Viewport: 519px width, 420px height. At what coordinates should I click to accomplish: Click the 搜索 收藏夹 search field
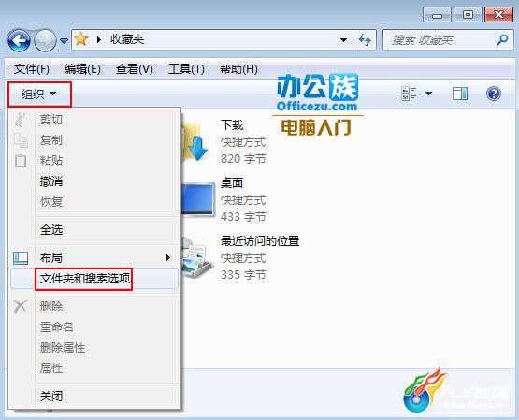click(x=440, y=40)
